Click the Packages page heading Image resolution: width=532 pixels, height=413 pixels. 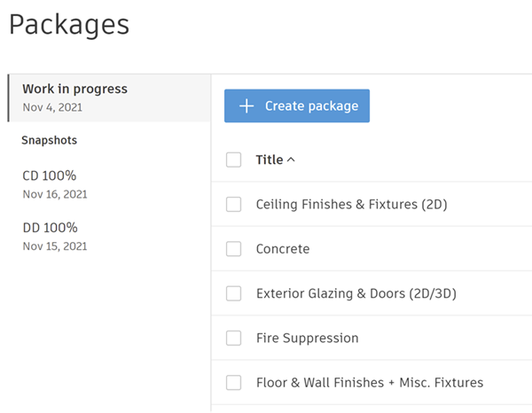click(69, 25)
